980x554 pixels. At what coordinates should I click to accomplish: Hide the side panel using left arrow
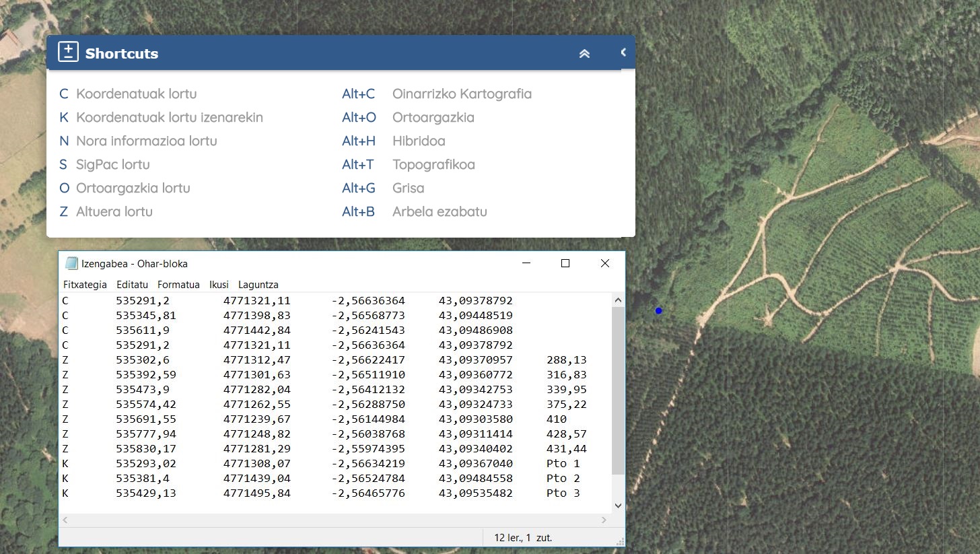(x=623, y=52)
